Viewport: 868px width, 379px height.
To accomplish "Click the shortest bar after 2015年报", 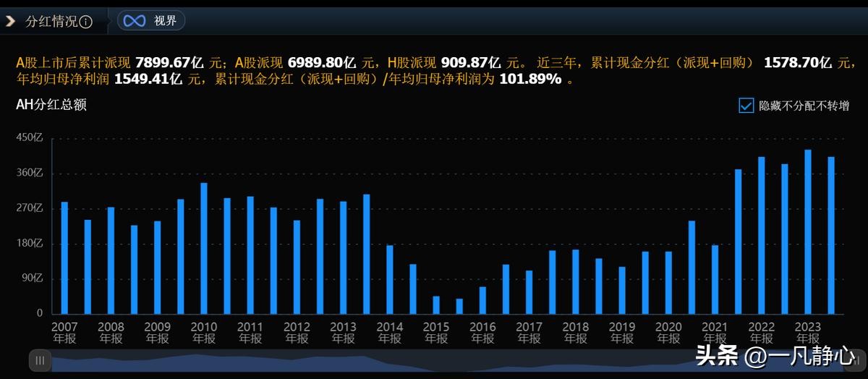I will coord(459,307).
